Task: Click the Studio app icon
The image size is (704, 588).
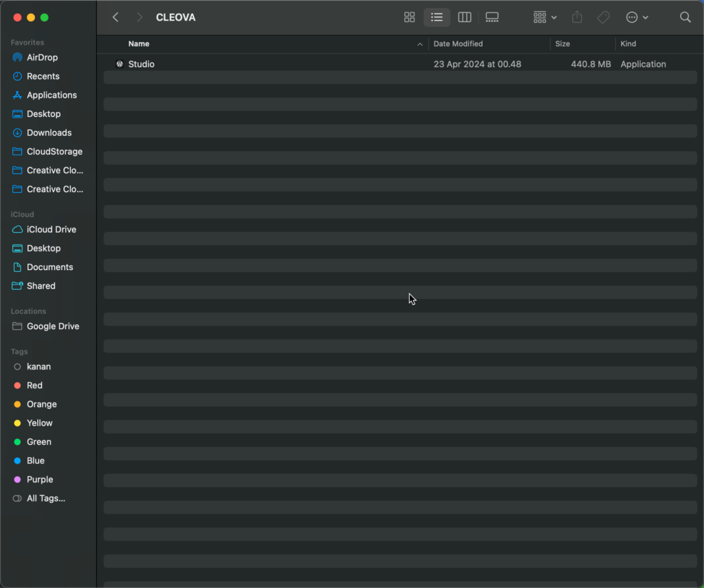Action: pos(120,64)
